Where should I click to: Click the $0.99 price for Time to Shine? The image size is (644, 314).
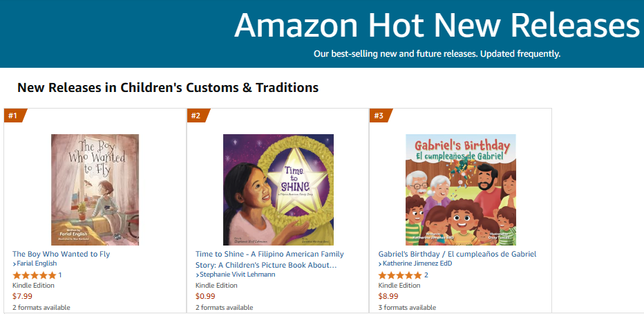point(206,296)
